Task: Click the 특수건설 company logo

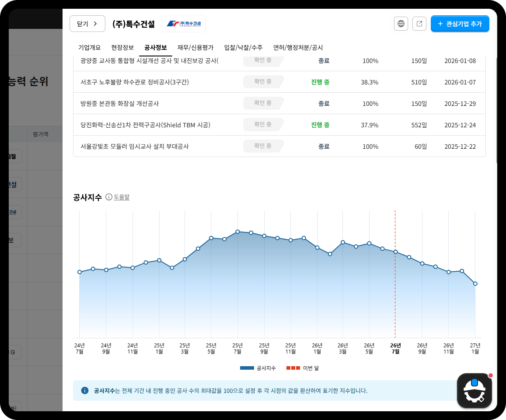Action: coord(184,24)
